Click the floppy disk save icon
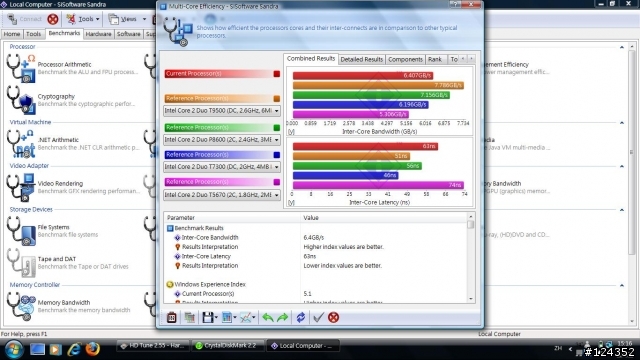Screen dimensions: 640x360 click(207, 318)
